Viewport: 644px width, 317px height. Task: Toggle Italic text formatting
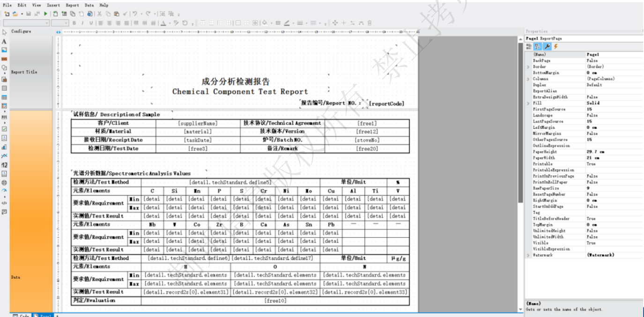(x=82, y=23)
